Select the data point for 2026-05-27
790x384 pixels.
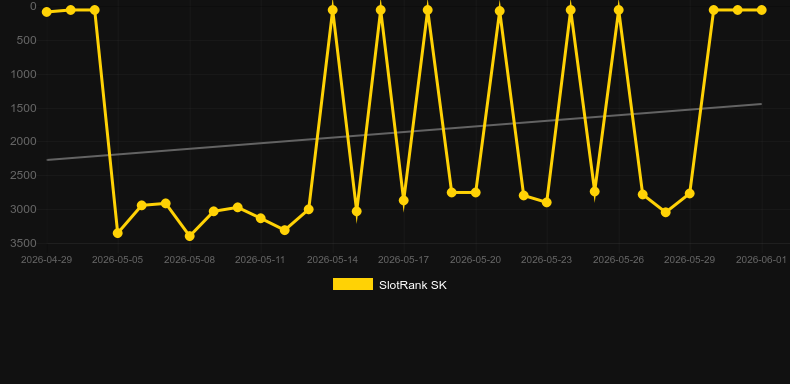[642, 194]
